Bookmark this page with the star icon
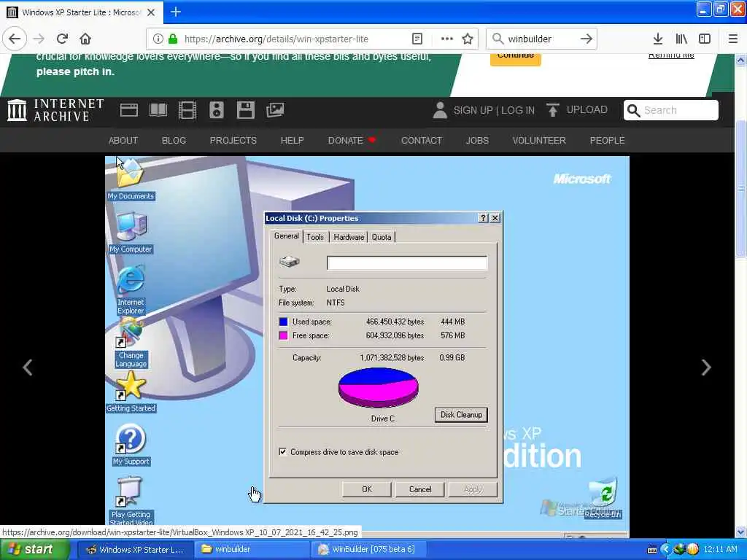747x560 pixels. (x=468, y=39)
